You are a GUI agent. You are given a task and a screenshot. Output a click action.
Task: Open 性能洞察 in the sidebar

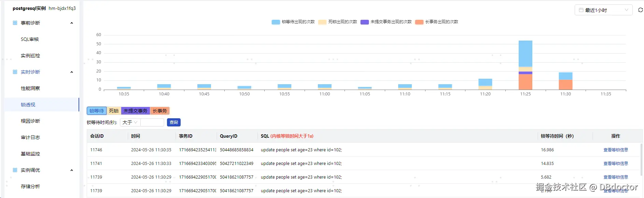(x=30, y=88)
